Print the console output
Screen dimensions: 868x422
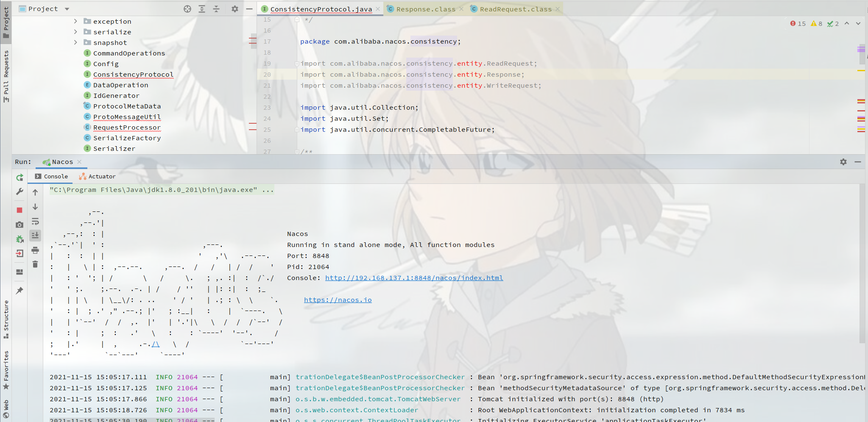tap(35, 250)
